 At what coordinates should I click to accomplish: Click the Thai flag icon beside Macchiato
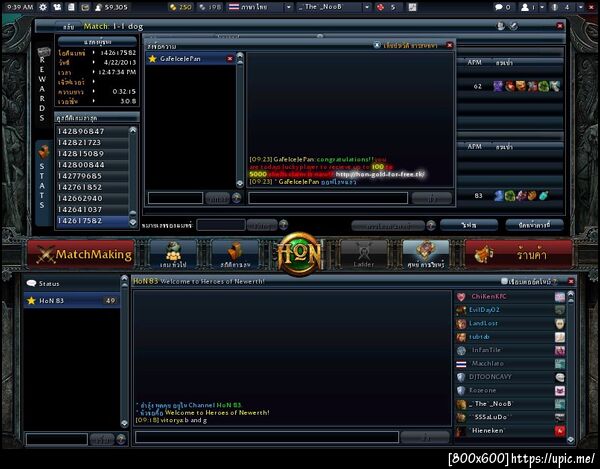point(461,363)
